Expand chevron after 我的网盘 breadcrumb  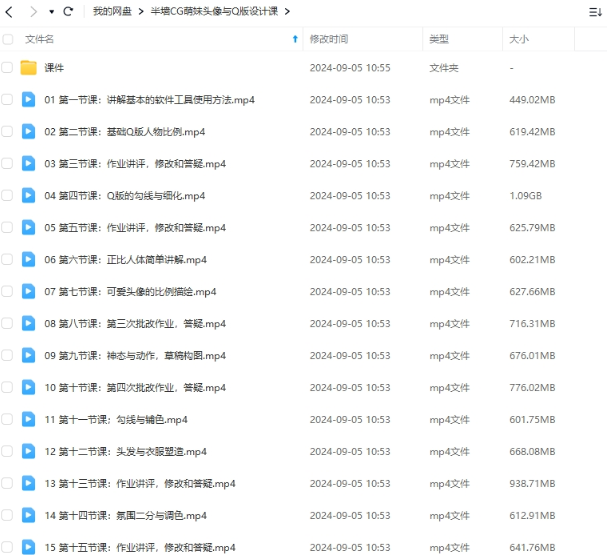pos(141,12)
